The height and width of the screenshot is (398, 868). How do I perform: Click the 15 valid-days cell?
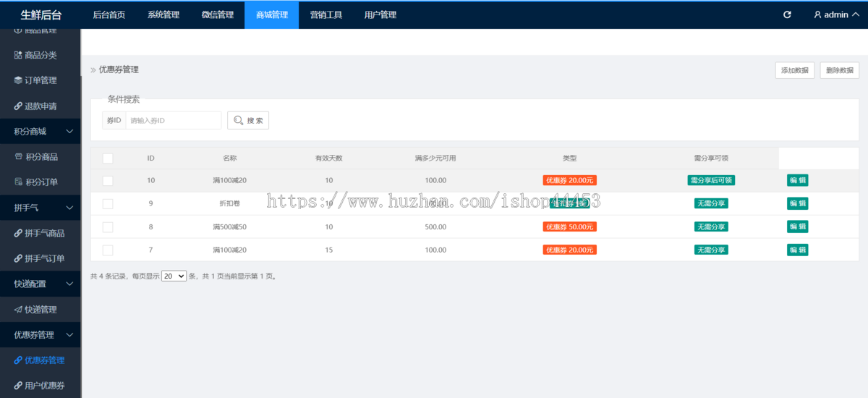329,250
